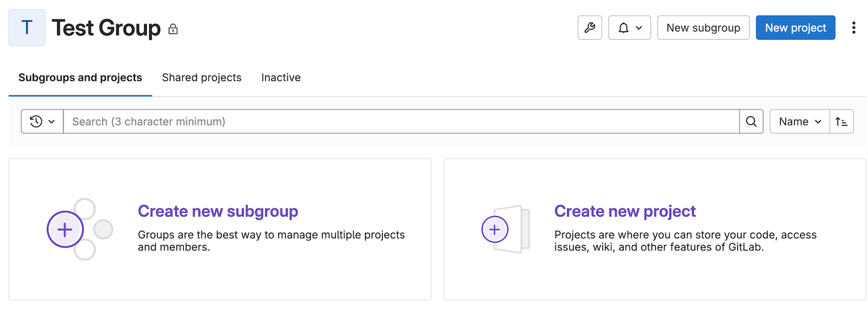Click the New subgroup button
The height and width of the screenshot is (317, 868).
tap(703, 28)
